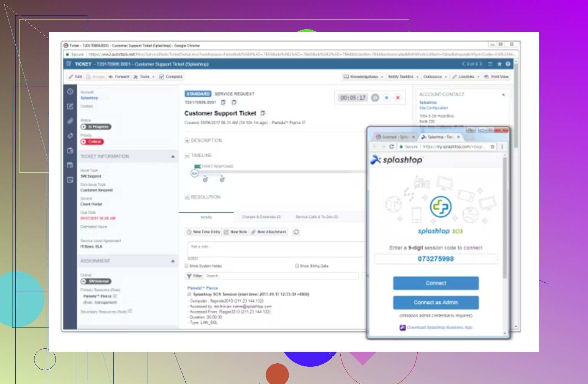Click the SLA circle marker on the timeline

click(194, 173)
